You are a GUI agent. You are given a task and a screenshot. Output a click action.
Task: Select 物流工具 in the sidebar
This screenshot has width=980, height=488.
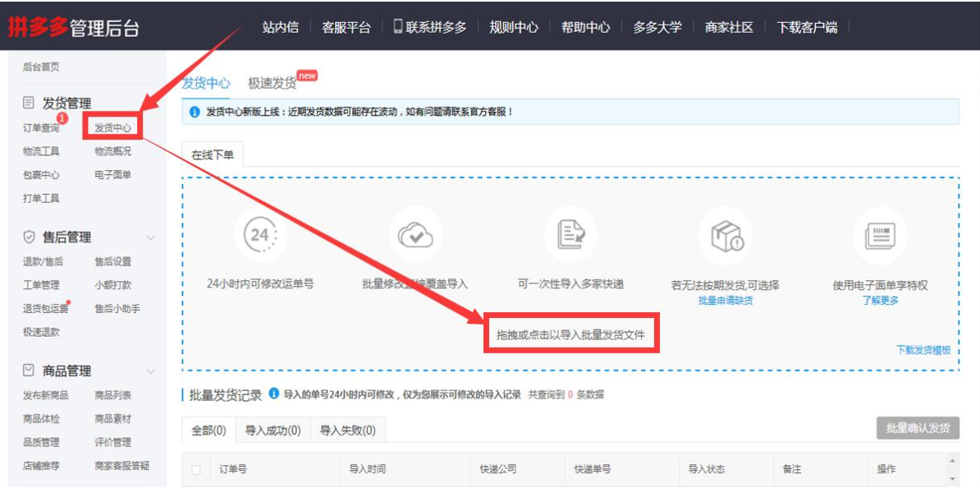click(41, 151)
